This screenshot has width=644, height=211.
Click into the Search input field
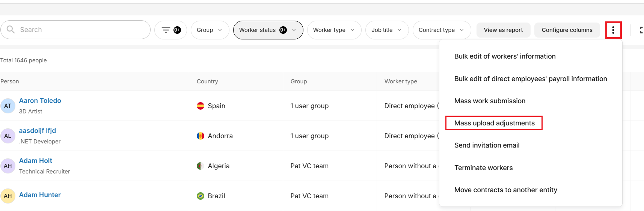(x=75, y=30)
